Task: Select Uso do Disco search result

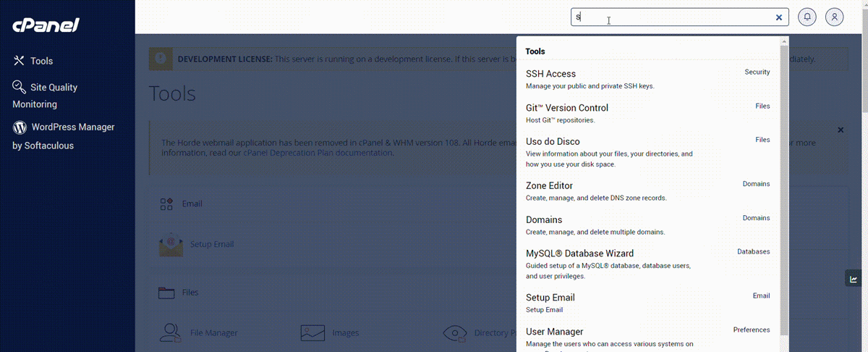Action: (x=648, y=152)
